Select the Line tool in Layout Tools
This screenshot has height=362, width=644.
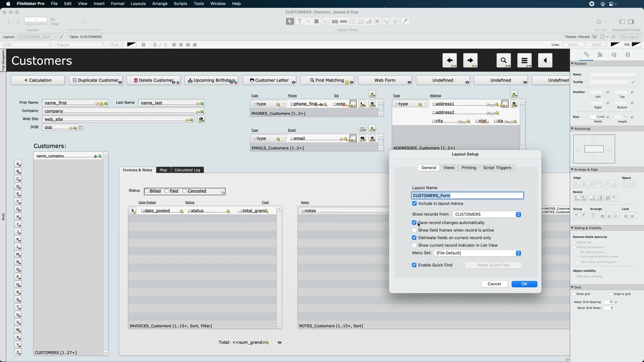[308, 21]
